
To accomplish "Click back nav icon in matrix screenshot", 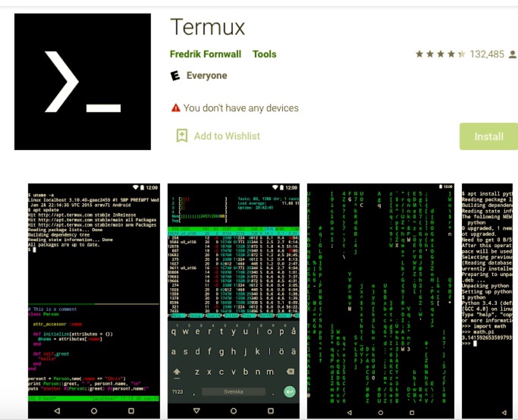I will click(349, 412).
